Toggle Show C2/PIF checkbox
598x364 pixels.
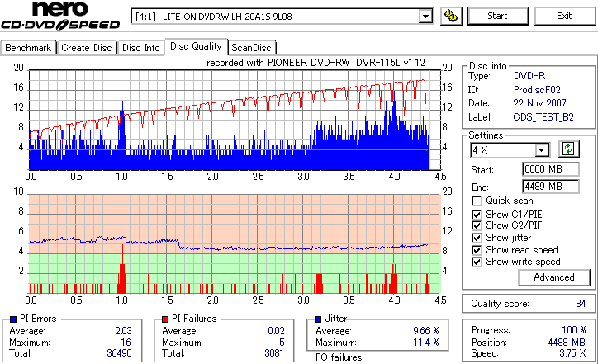(477, 225)
